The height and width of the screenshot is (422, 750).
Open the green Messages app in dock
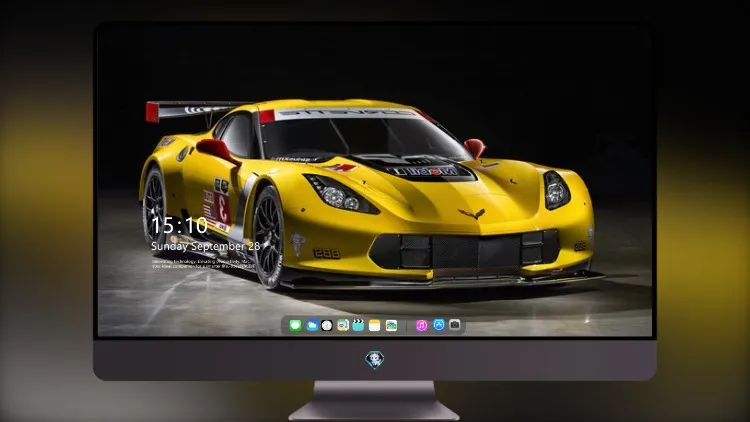click(x=295, y=325)
